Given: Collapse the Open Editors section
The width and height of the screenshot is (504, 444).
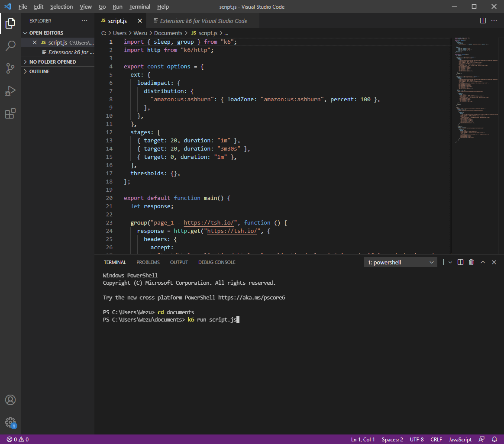Looking at the screenshot, I should [x=46, y=33].
